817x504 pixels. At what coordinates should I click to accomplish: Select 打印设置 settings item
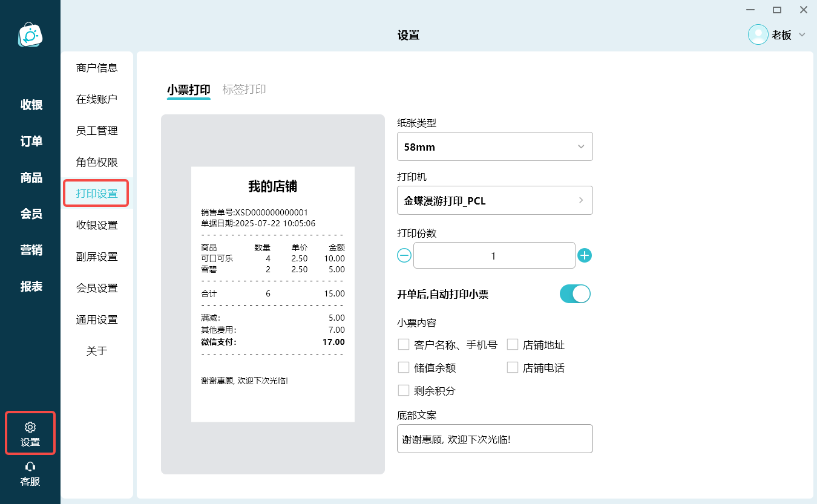[x=97, y=194]
